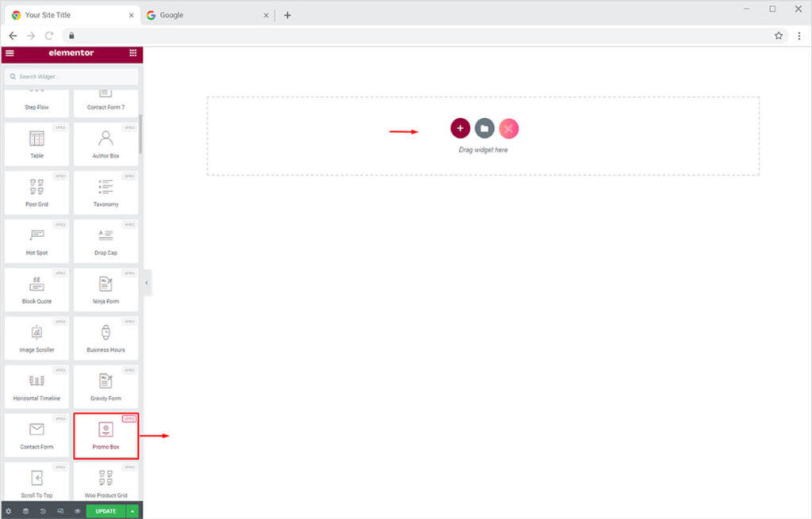
Task: Click the plus Add New Section button
Action: [460, 128]
